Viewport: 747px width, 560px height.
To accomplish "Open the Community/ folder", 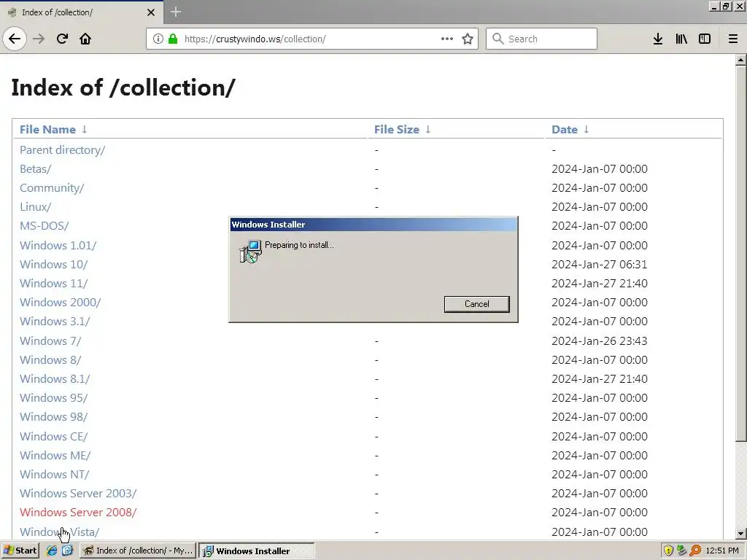I will pyautogui.click(x=52, y=188).
